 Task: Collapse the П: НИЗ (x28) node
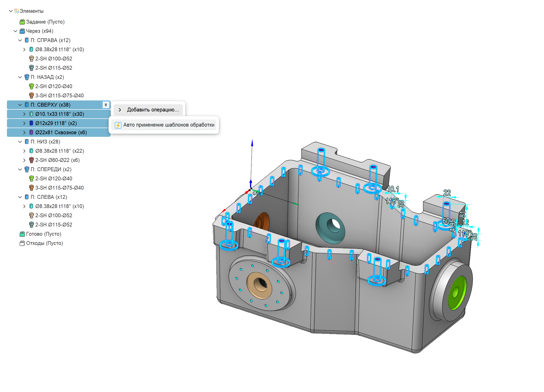20,142
